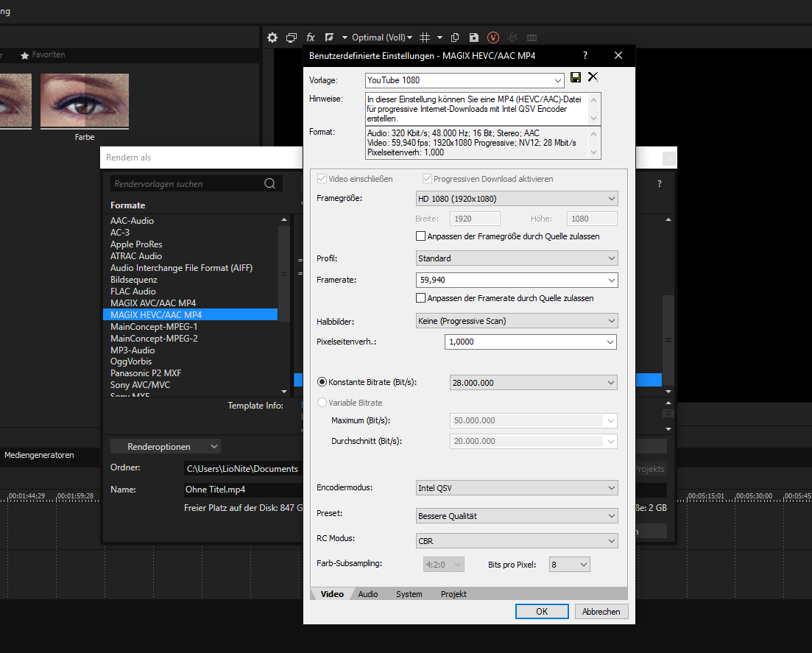
Task: Select Konstante Bitrate radio button
Action: (x=322, y=381)
